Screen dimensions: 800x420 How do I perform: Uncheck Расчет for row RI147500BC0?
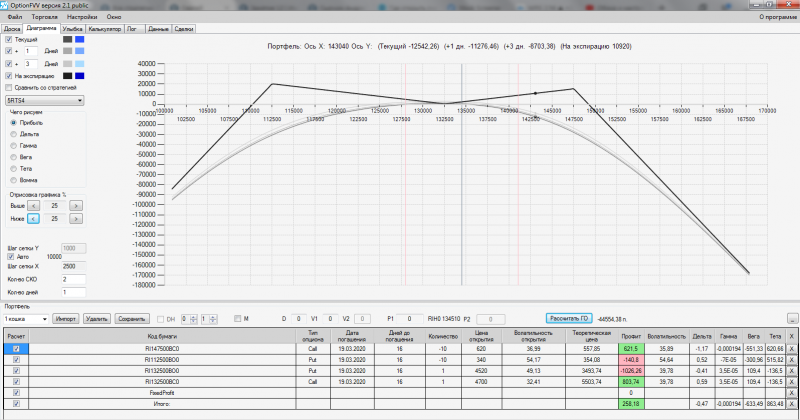point(16,349)
